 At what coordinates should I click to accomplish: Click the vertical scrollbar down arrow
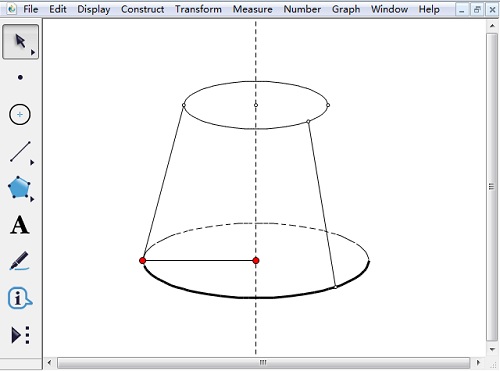[492, 349]
